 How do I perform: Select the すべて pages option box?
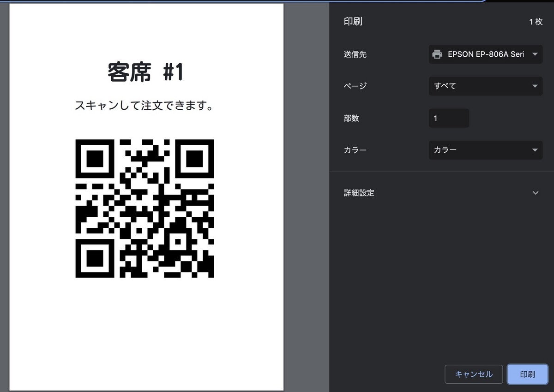coord(485,86)
